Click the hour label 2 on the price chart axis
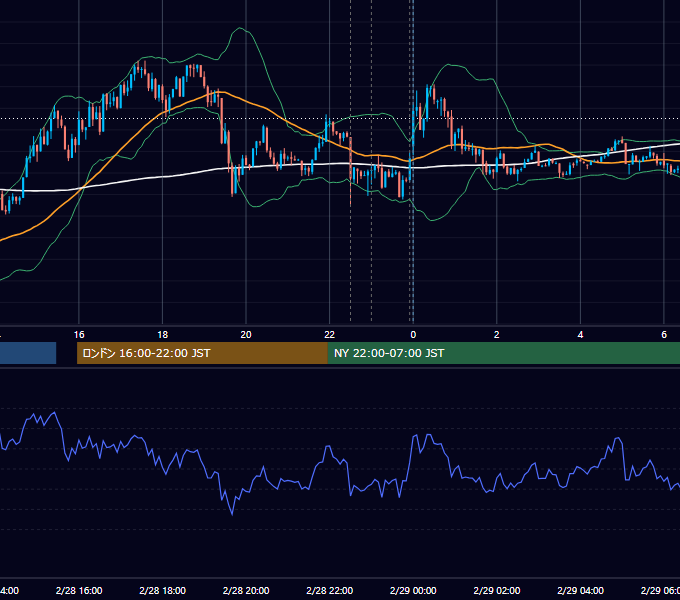The width and height of the screenshot is (680, 600). tap(497, 335)
